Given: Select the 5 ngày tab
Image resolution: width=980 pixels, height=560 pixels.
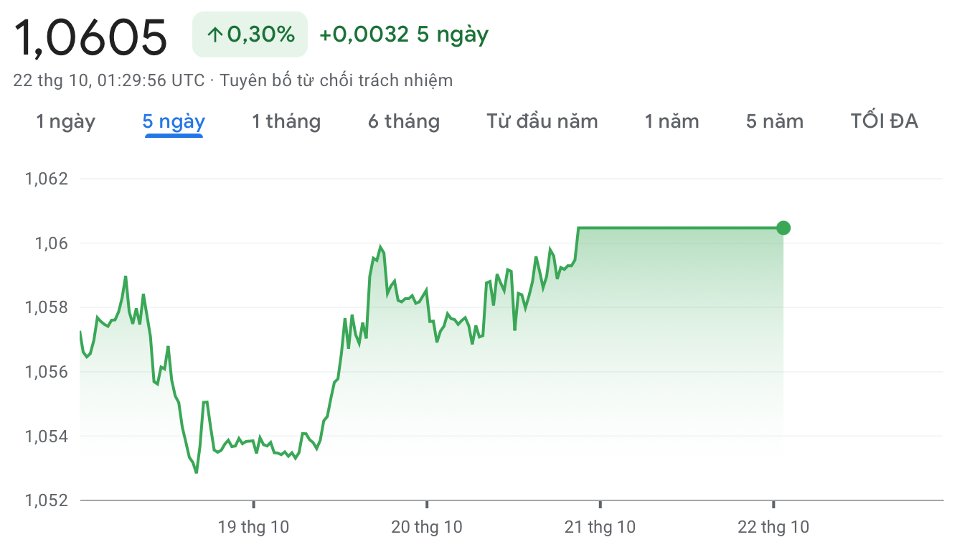Looking at the screenshot, I should point(174,121).
